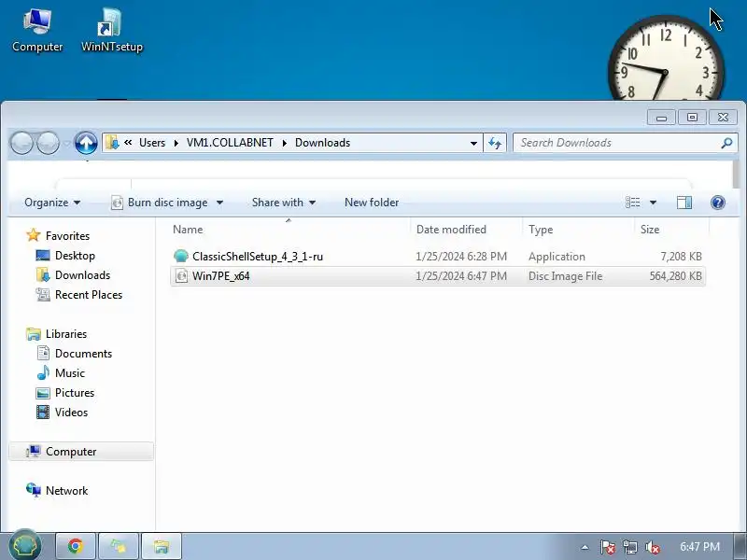Sort files by Type column
The width and height of the screenshot is (747, 560).
(578, 230)
